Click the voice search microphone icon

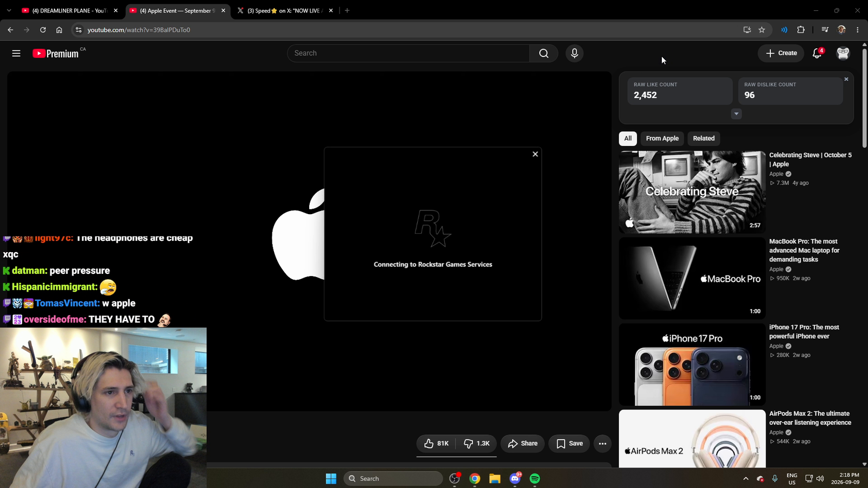pos(575,53)
